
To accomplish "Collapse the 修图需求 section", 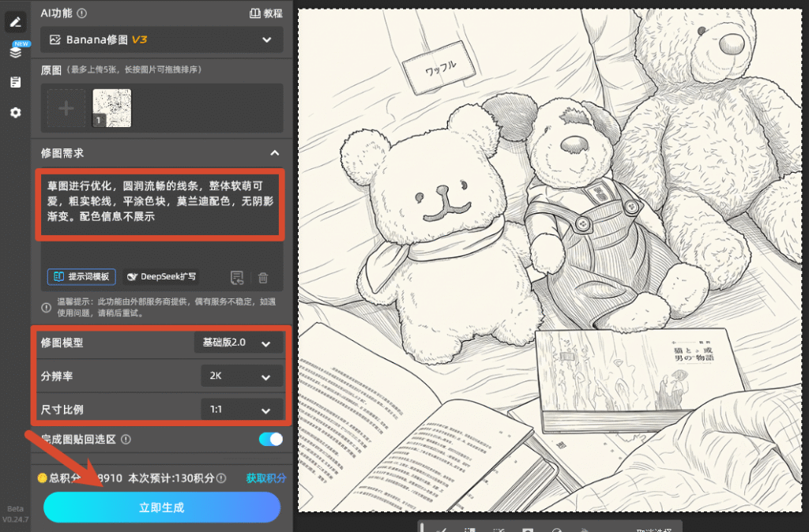I will [275, 153].
